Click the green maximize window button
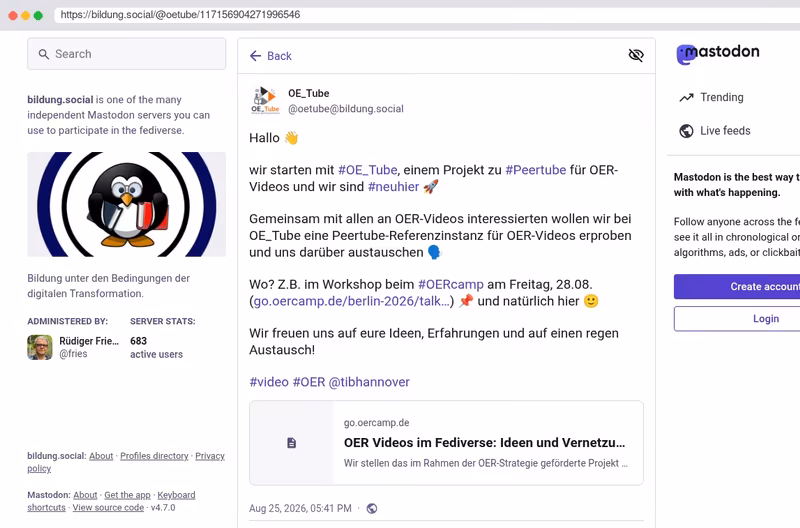Screen dimensions: 800x528 point(38,15)
